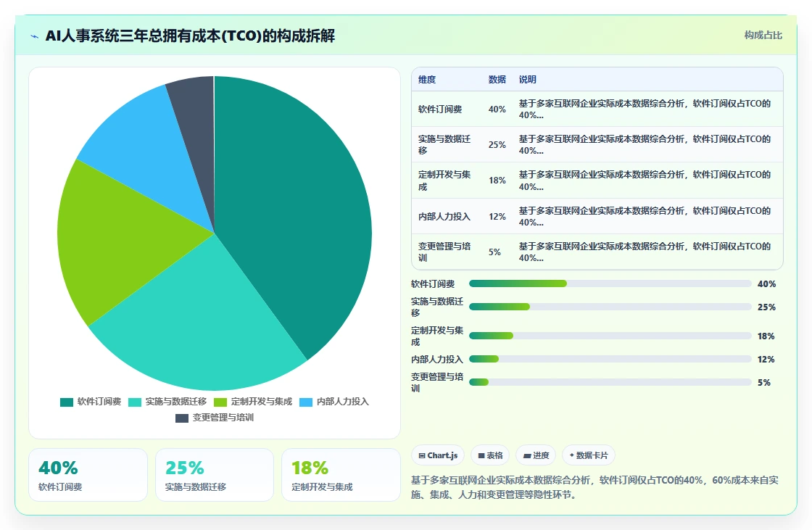Click the 变更管理与培训 progress bar
812x530 pixels.
610,382
